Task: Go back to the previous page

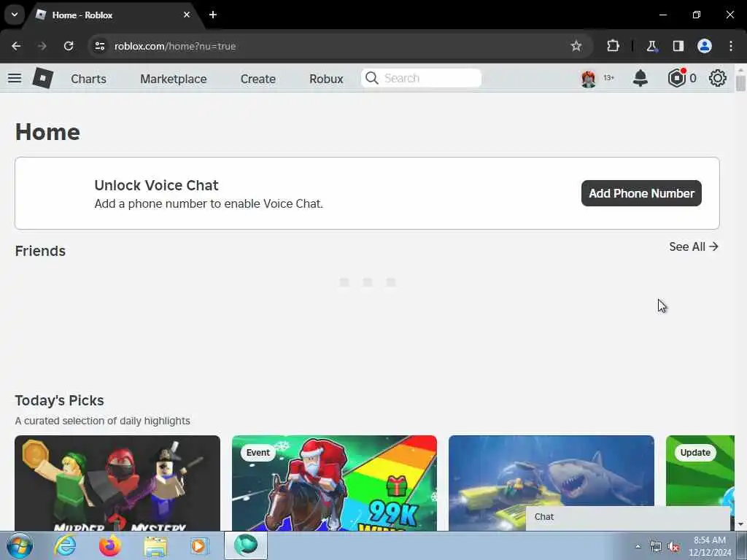Action: pyautogui.click(x=16, y=46)
